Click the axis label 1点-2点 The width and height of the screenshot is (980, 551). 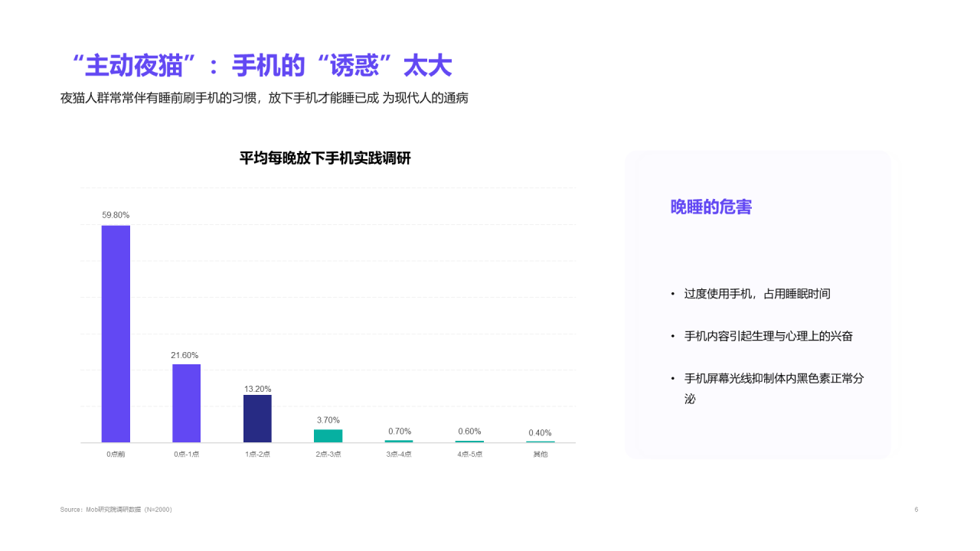(257, 455)
